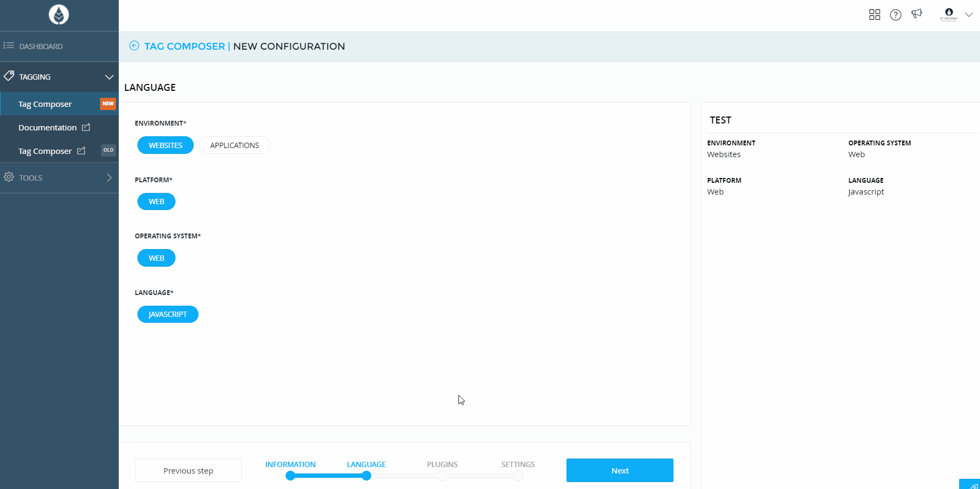Go back using the circled arrow icon
Viewport: 980px width, 489px height.
[134, 46]
